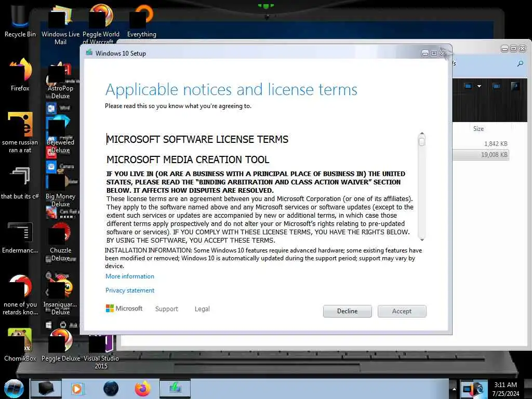Open Bejeweled Deluxe desktop icon

[x=60, y=133]
